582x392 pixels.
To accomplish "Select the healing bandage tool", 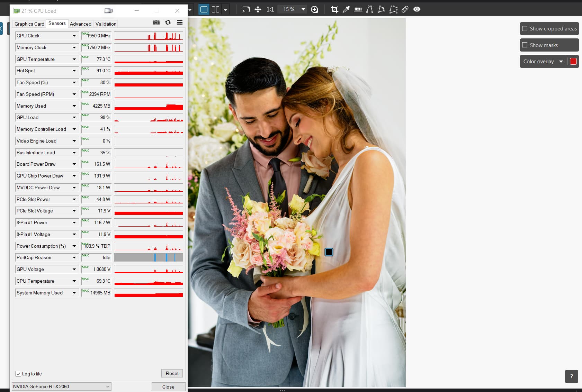I will pos(405,9).
